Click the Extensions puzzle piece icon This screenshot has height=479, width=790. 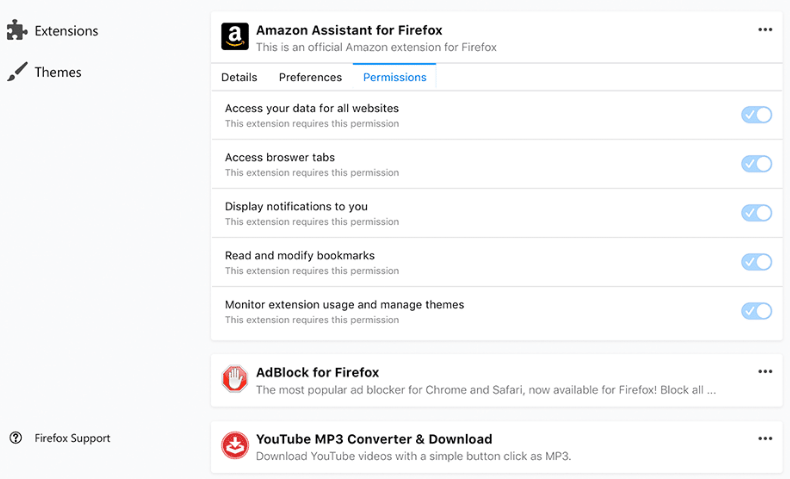(x=17, y=31)
